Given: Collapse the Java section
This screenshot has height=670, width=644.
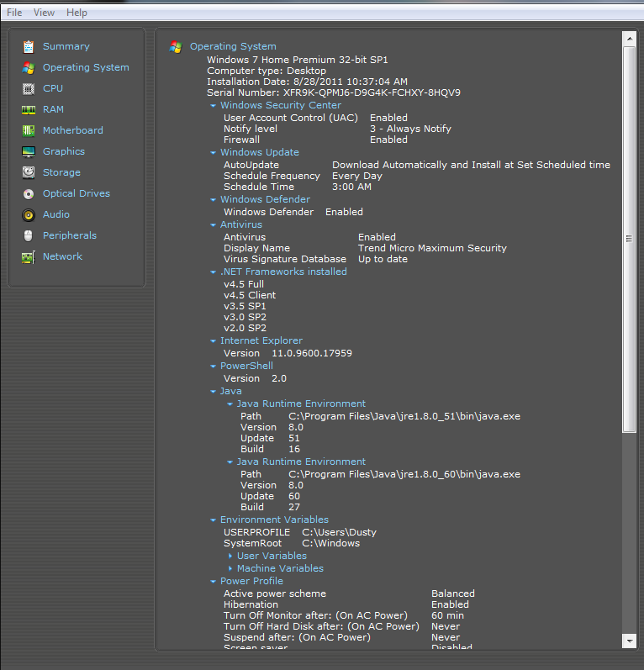Looking at the screenshot, I should pos(213,392).
